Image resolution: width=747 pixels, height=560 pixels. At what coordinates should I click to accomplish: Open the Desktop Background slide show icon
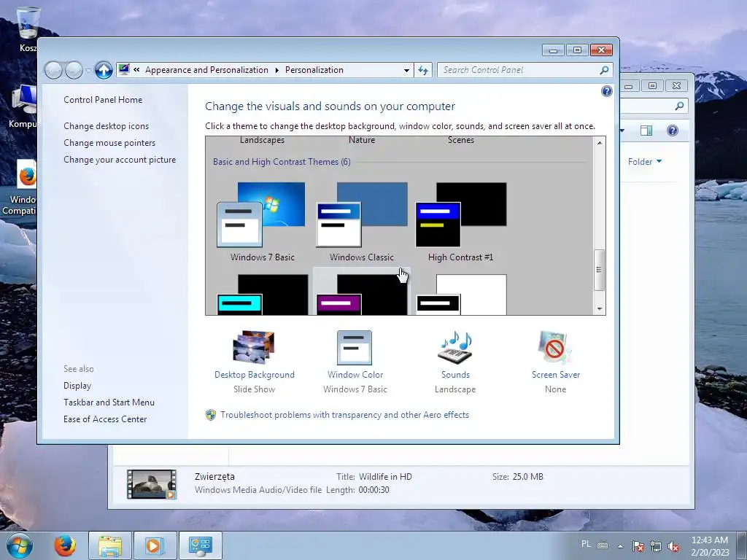(254, 348)
